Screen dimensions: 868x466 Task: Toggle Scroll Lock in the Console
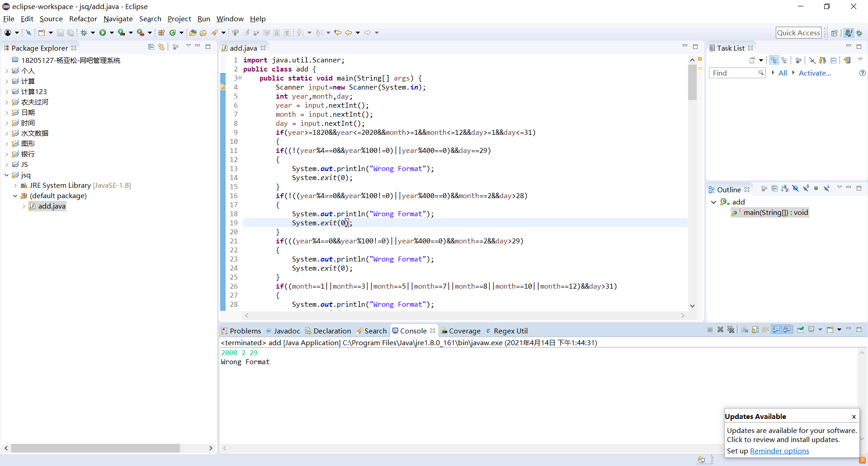click(x=755, y=330)
